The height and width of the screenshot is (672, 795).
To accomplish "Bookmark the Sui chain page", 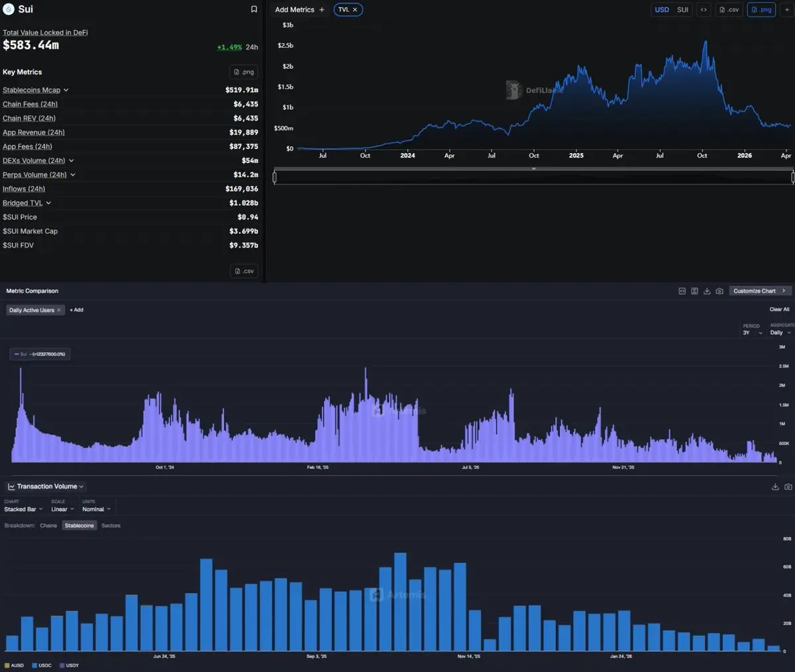I will tap(254, 9).
